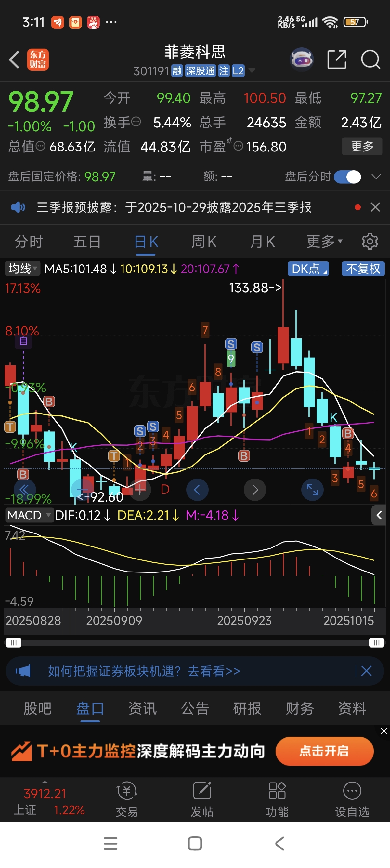
Task: Open 股吧 forum tab
Action: (x=37, y=708)
